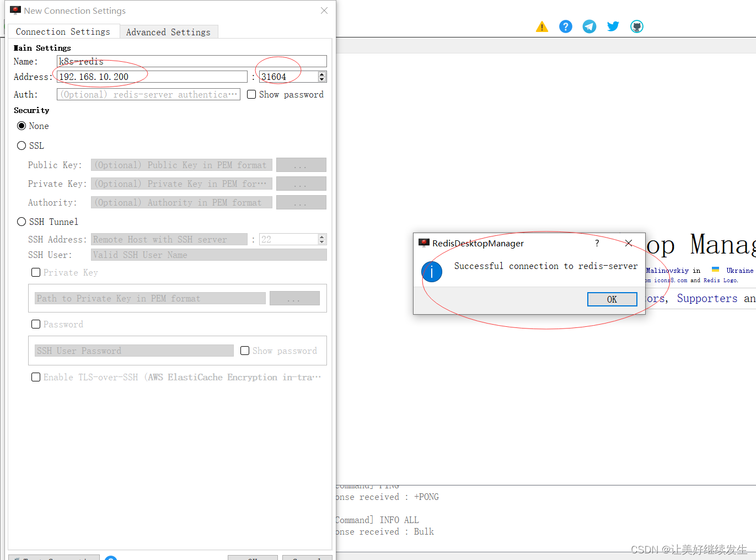Browse for the SSH private key path
The height and width of the screenshot is (560, 756).
click(x=294, y=298)
